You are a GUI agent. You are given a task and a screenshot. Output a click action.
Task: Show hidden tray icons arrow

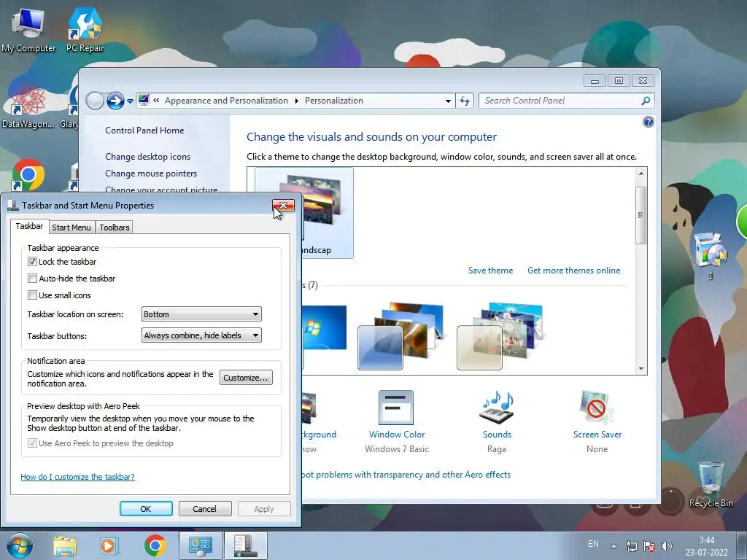pos(614,546)
